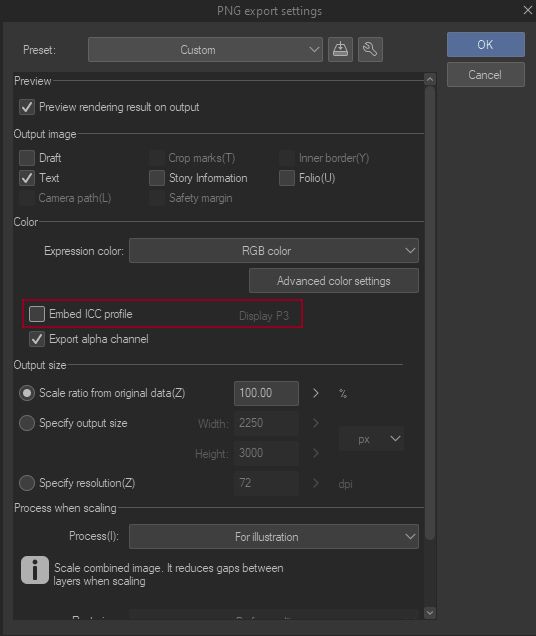Click the save preset icon
The image size is (536, 636).
[340, 49]
